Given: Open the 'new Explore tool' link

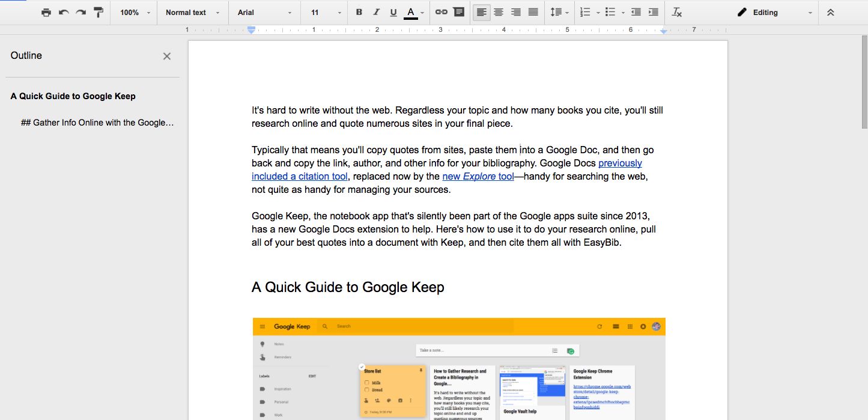Looking at the screenshot, I should [478, 176].
